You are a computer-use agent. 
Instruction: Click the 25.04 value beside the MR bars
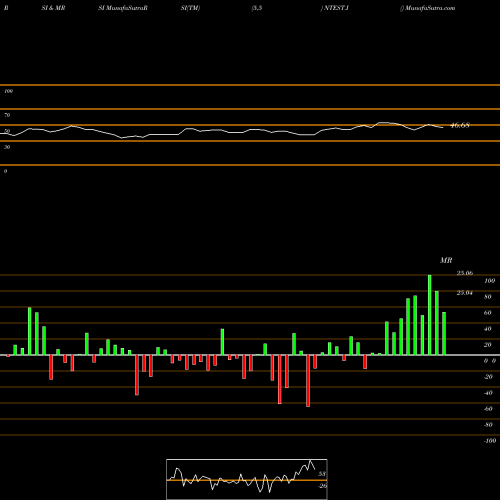tap(465, 293)
